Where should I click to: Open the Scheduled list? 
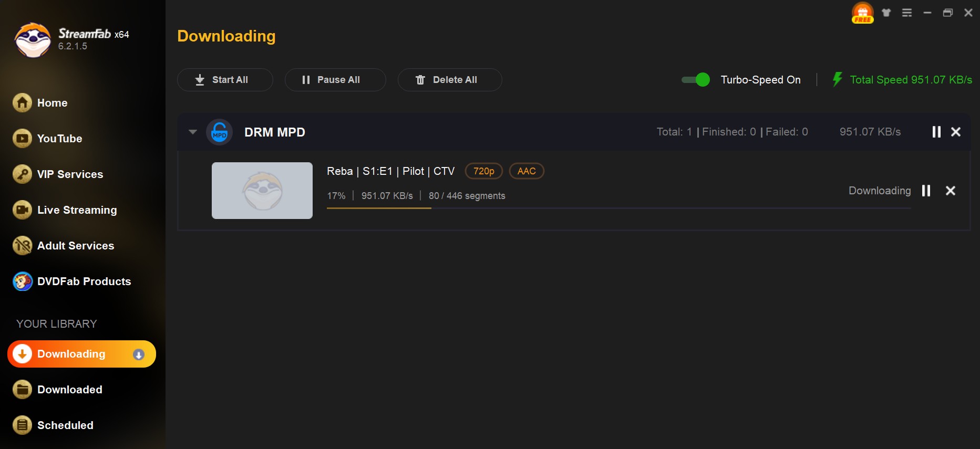[x=65, y=425]
